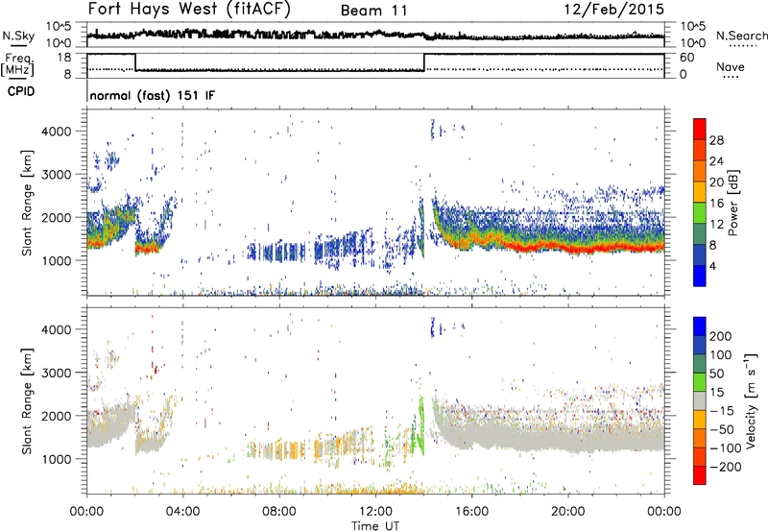The height and width of the screenshot is (532, 768).
Task: Click the left "10^5" noise axis label
Action: tap(59, 26)
